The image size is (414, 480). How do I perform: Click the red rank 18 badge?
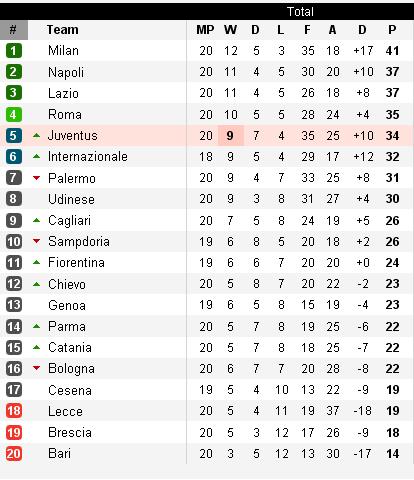pyautogui.click(x=14, y=411)
